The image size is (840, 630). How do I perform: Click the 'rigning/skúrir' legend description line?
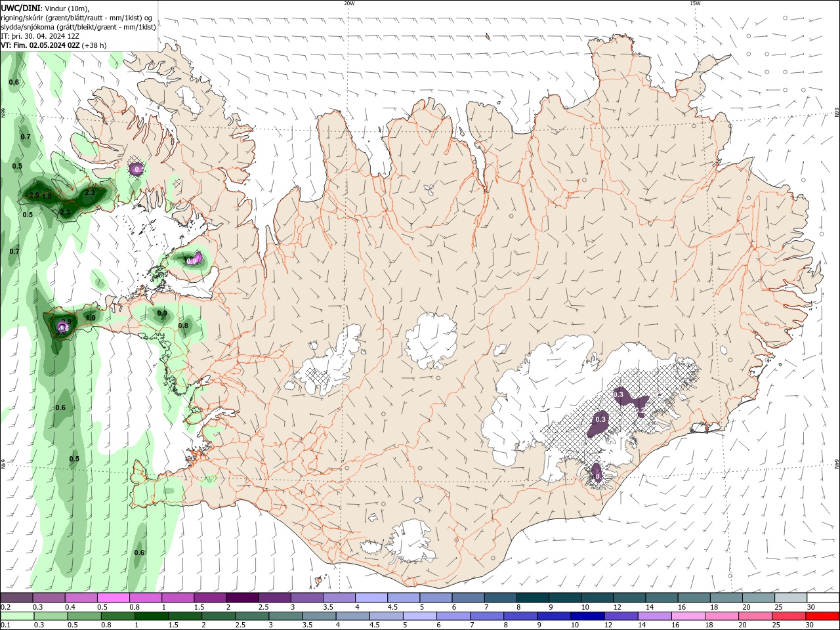(77, 18)
